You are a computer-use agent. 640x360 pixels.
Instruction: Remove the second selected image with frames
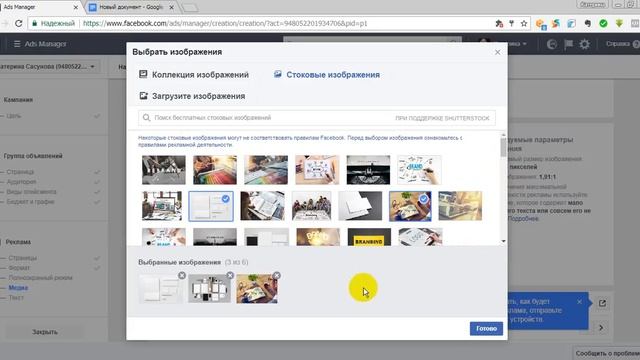click(230, 276)
